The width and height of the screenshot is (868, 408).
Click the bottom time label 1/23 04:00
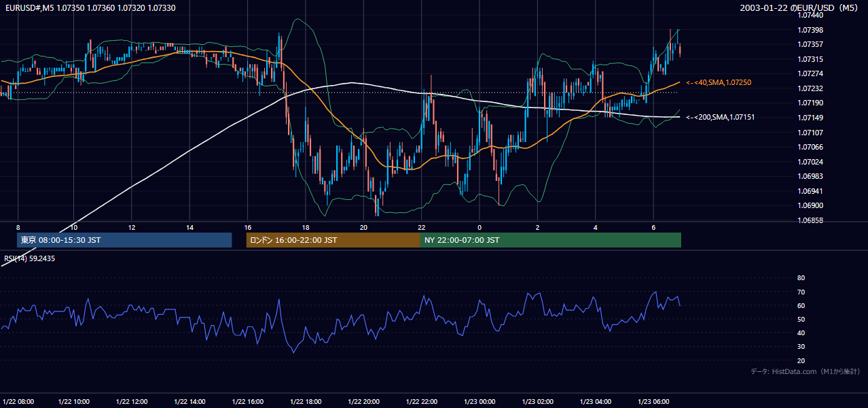click(x=595, y=401)
